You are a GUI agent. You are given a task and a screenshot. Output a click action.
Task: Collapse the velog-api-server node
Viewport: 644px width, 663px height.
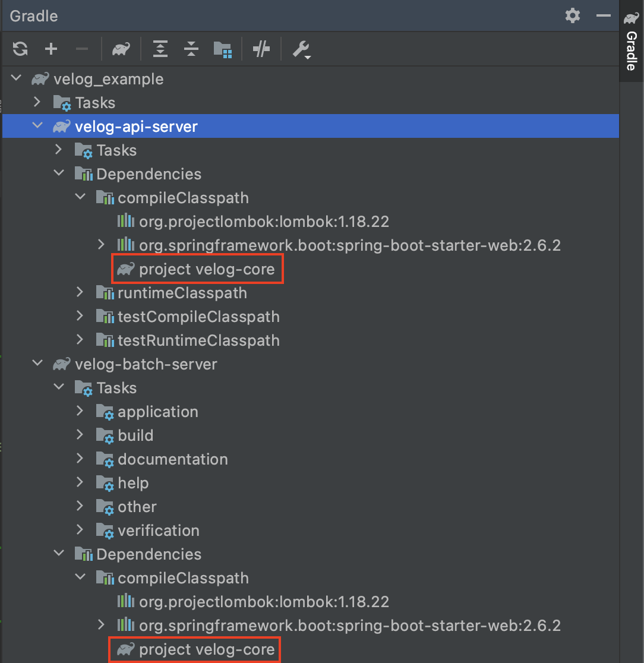pos(37,125)
